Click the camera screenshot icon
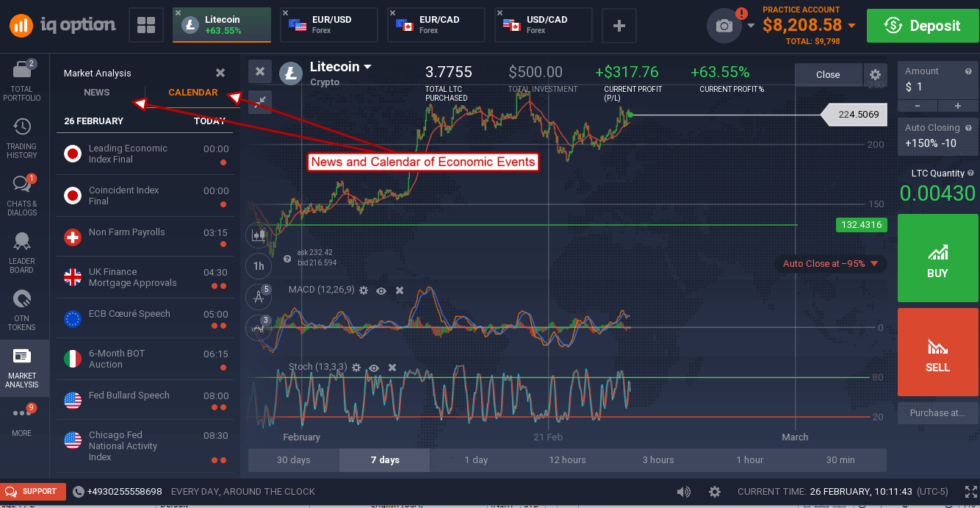The width and height of the screenshot is (980, 508). click(724, 26)
